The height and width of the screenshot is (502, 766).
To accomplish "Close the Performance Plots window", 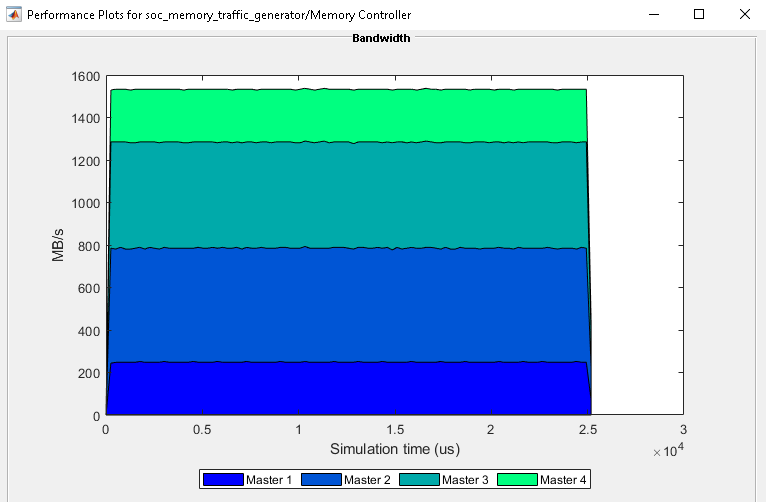I will [745, 14].
